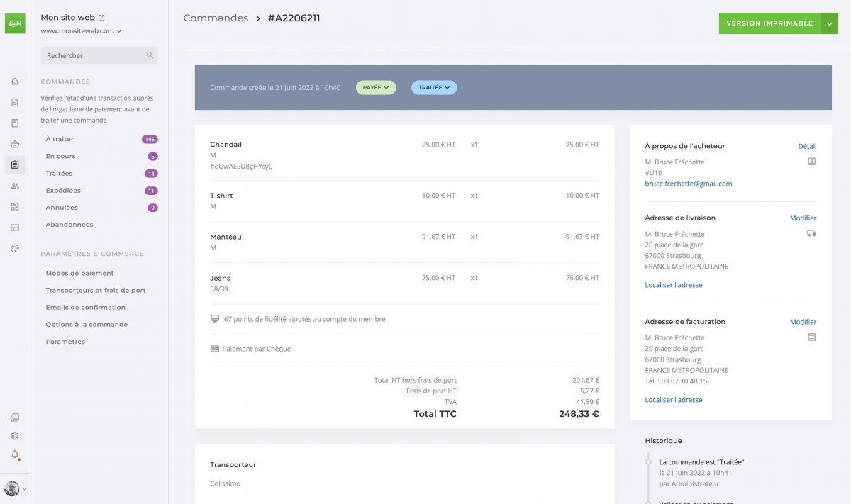Image resolution: width=851 pixels, height=504 pixels.
Task: Expand the PAYÉE status dropdown
Action: pos(376,87)
